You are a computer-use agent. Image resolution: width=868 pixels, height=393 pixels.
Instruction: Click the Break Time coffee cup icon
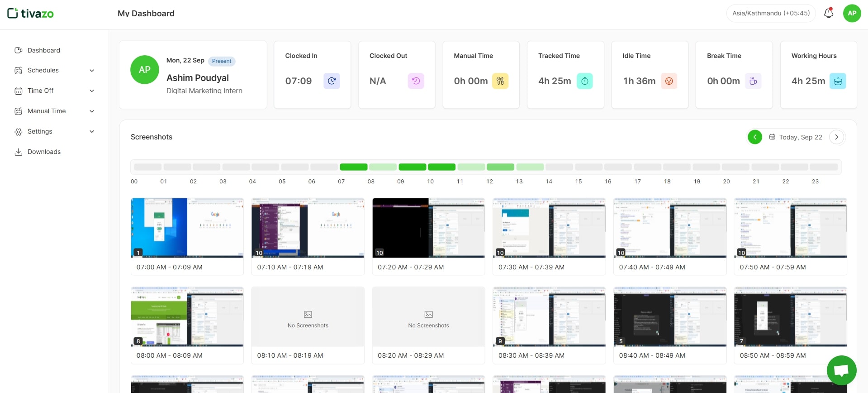(753, 81)
